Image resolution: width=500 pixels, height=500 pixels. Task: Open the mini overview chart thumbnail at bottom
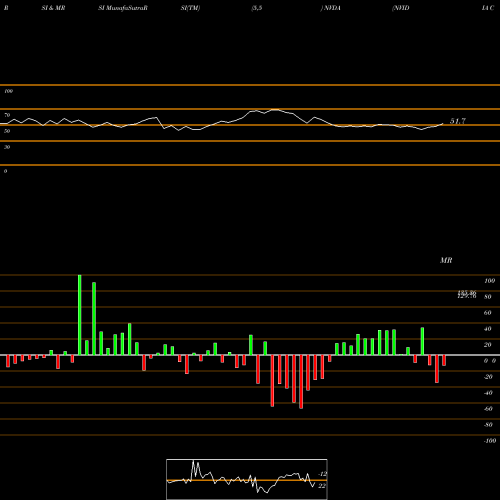(x=247, y=479)
